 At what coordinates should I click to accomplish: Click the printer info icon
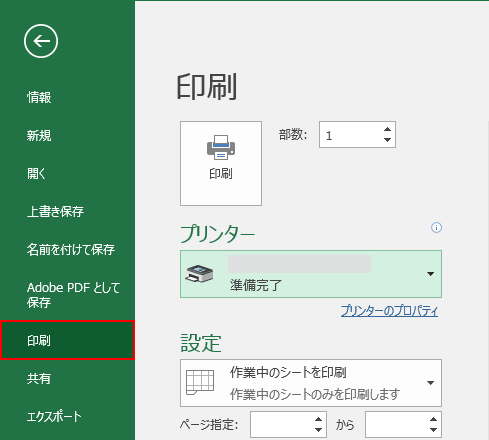coord(436,228)
